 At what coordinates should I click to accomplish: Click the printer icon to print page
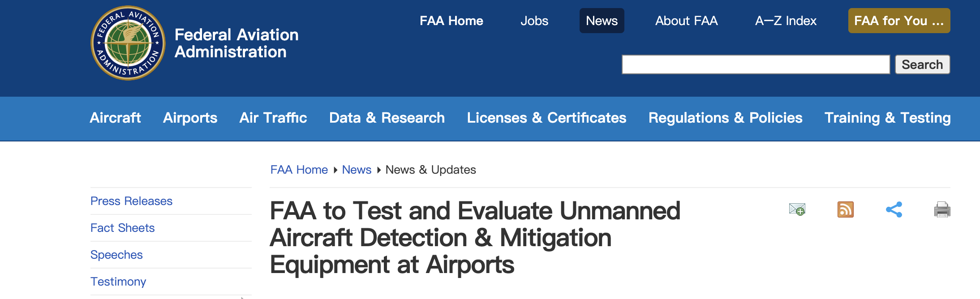(942, 209)
